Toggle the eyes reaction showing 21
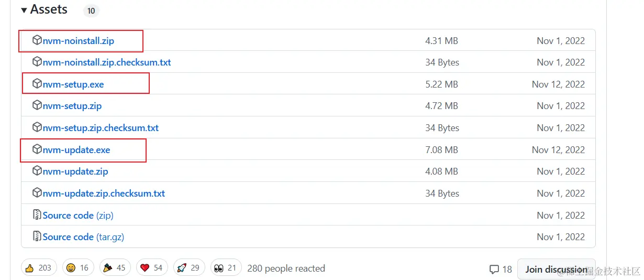644x280 pixels. 226,268
